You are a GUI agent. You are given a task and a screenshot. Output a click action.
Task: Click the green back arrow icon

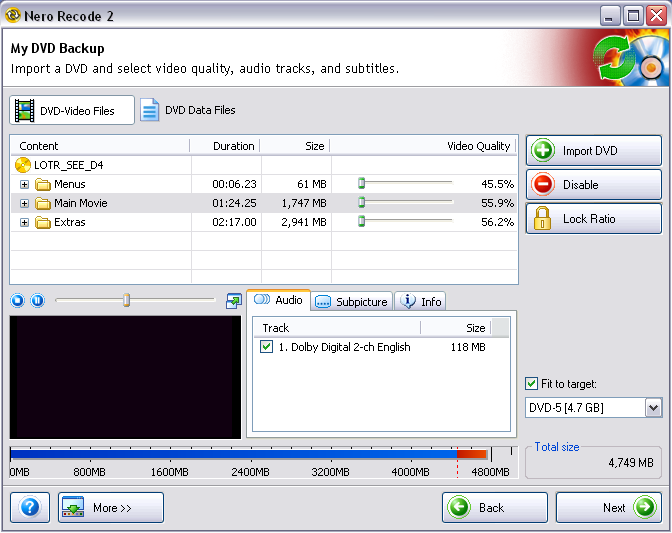pyautogui.click(x=459, y=507)
